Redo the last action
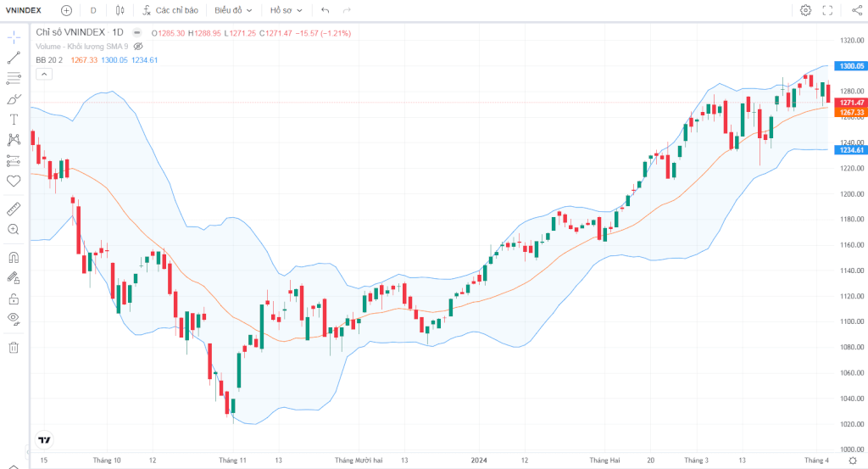This screenshot has height=469, width=868. point(347,10)
